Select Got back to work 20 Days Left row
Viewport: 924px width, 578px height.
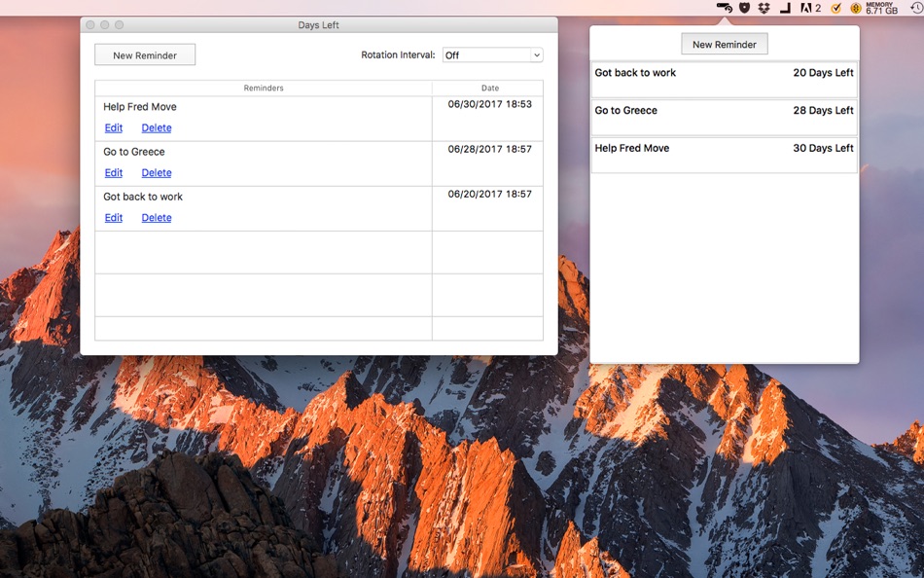[725, 80]
